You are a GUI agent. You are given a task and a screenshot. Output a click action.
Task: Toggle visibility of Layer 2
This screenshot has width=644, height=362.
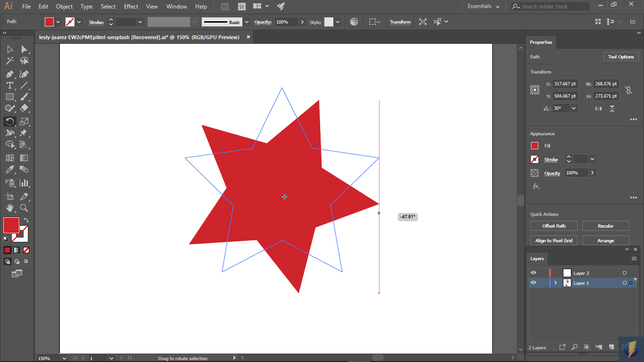tap(533, 272)
